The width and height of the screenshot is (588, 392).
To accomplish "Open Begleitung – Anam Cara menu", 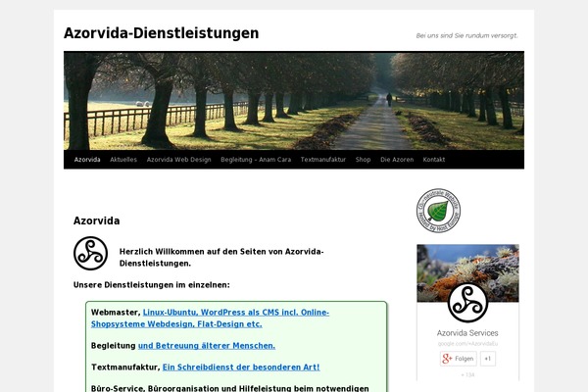I will 256,160.
